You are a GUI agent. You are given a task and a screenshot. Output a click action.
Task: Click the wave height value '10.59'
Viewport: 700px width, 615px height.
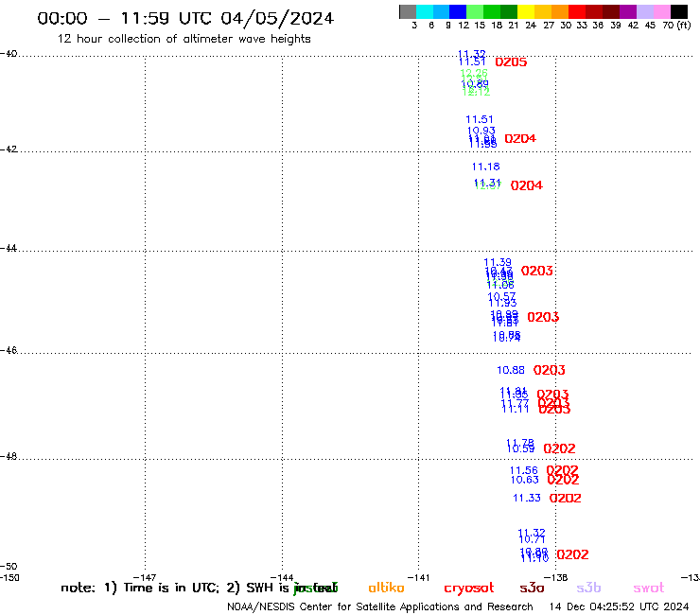point(520,448)
